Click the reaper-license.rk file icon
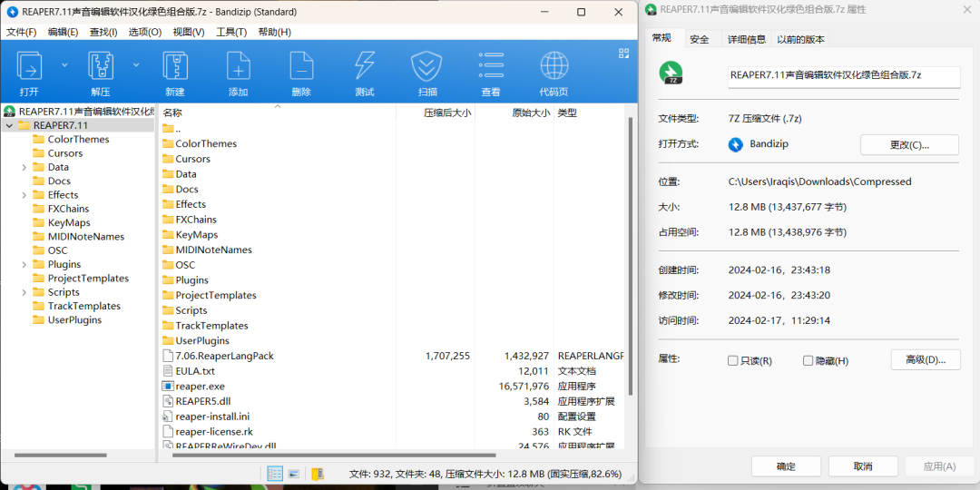980x490 pixels. coord(167,431)
